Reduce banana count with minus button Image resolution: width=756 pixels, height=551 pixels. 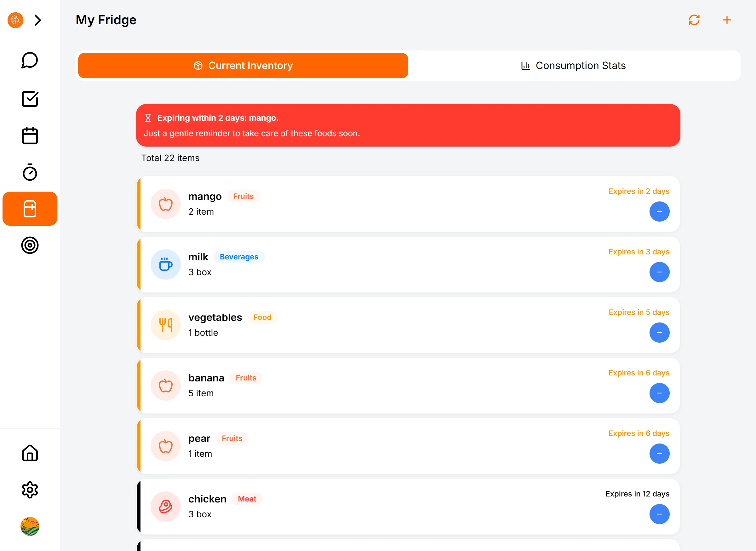[659, 393]
